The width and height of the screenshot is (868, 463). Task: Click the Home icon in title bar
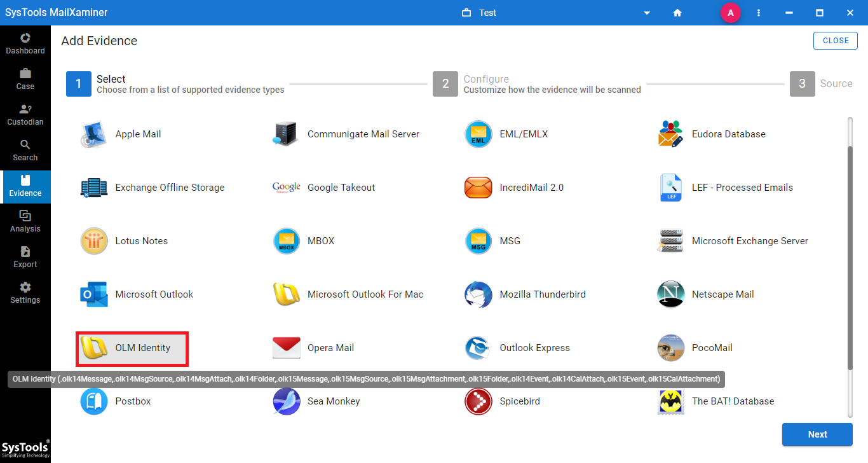pos(677,13)
